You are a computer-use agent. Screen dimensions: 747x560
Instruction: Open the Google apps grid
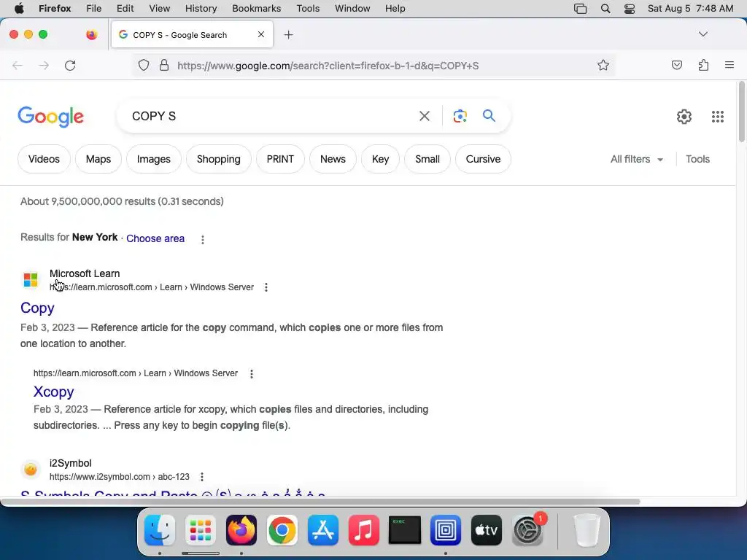[718, 116]
